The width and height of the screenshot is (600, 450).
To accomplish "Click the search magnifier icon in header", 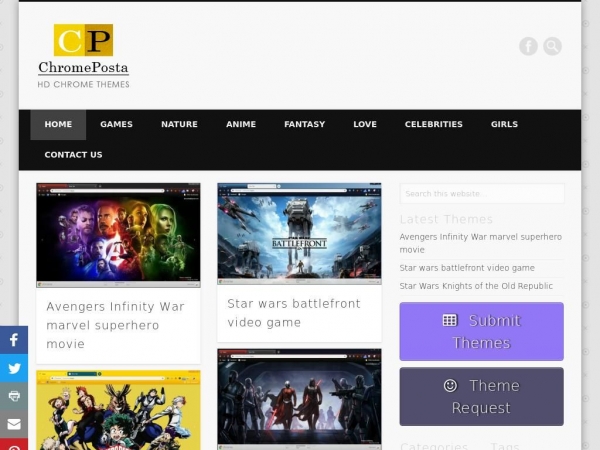I will point(552,46).
